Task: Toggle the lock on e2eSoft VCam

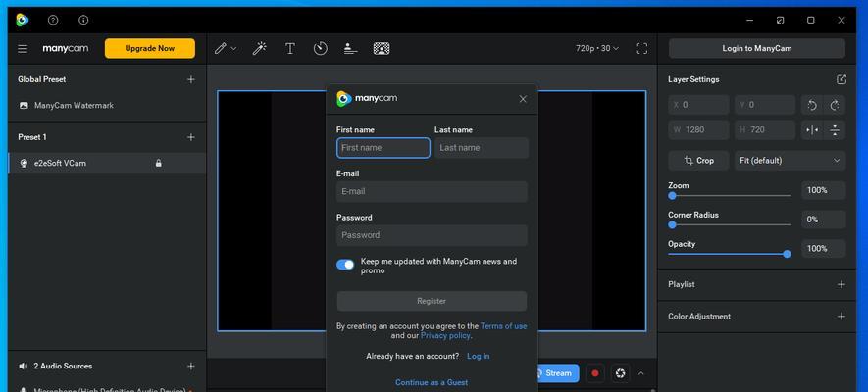Action: [x=159, y=163]
